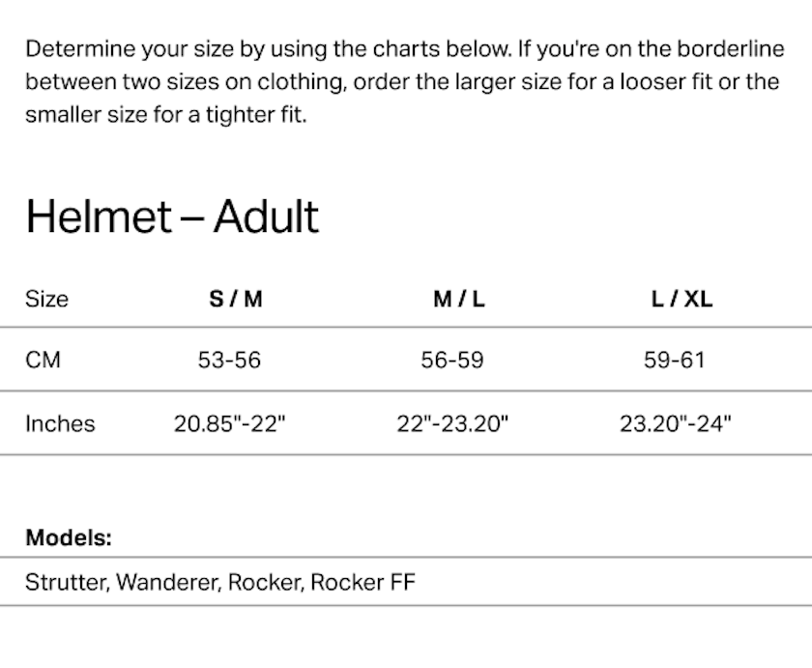Click the "M / L" column header
Image resolution: width=812 pixels, height=668 pixels.
click(x=458, y=299)
